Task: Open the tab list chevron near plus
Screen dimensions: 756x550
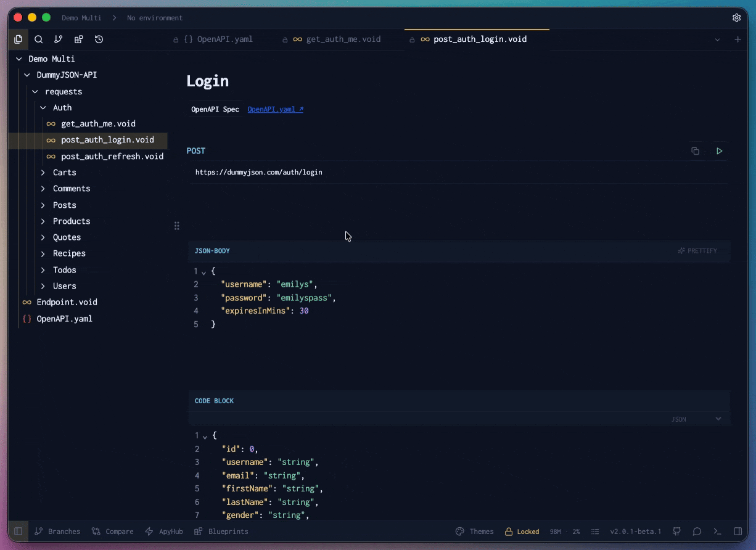Action: [x=717, y=39]
